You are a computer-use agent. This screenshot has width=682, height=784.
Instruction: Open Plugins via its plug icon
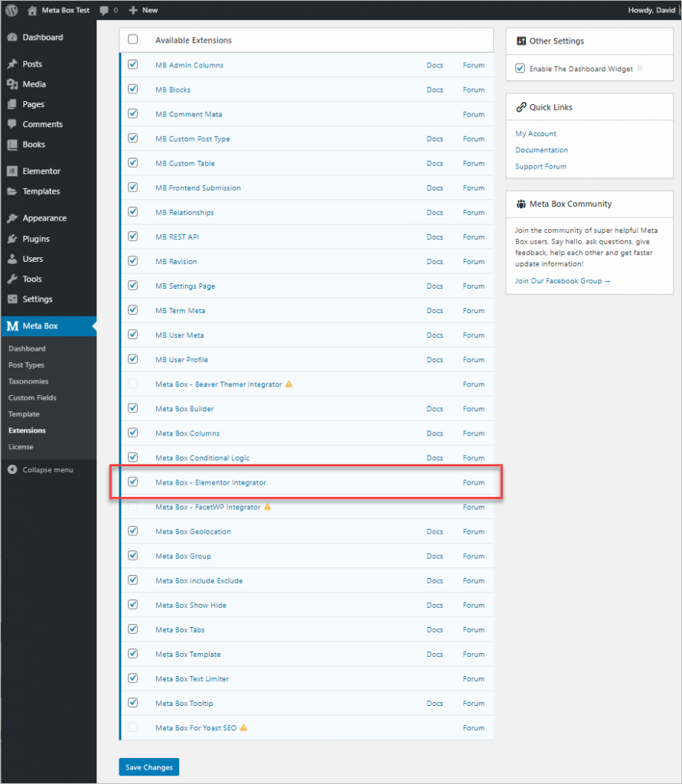(11, 239)
